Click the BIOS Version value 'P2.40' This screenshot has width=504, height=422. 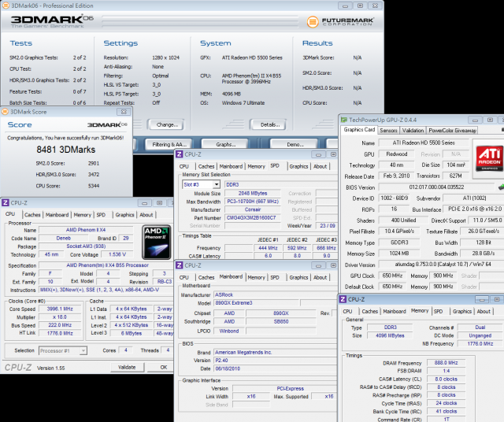276,361
